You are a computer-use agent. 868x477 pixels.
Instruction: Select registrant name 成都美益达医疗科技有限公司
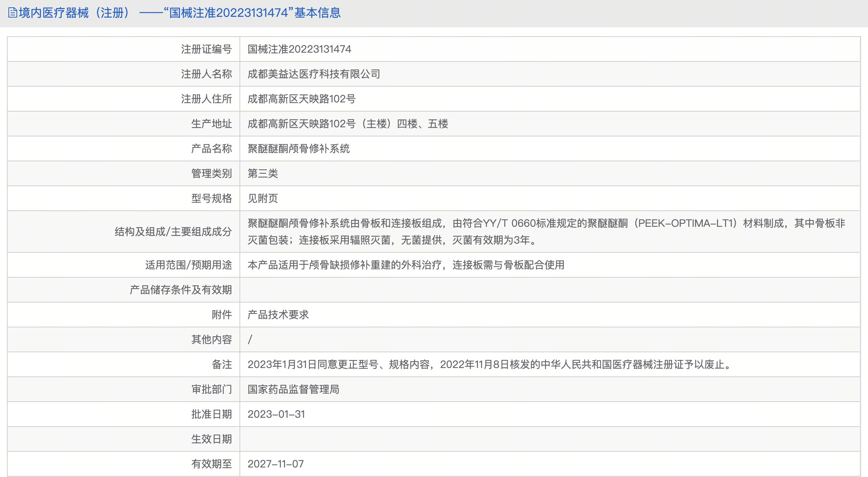(314, 74)
